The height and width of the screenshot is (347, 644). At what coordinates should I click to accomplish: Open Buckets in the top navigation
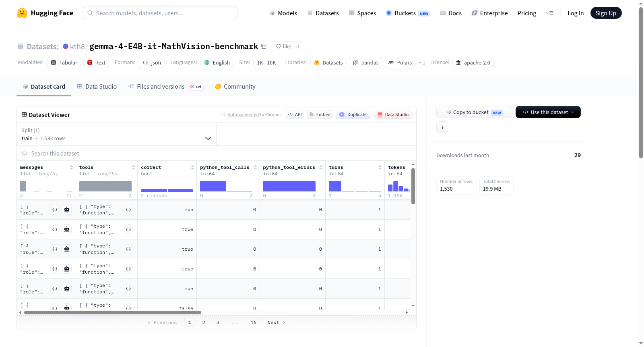(408, 13)
